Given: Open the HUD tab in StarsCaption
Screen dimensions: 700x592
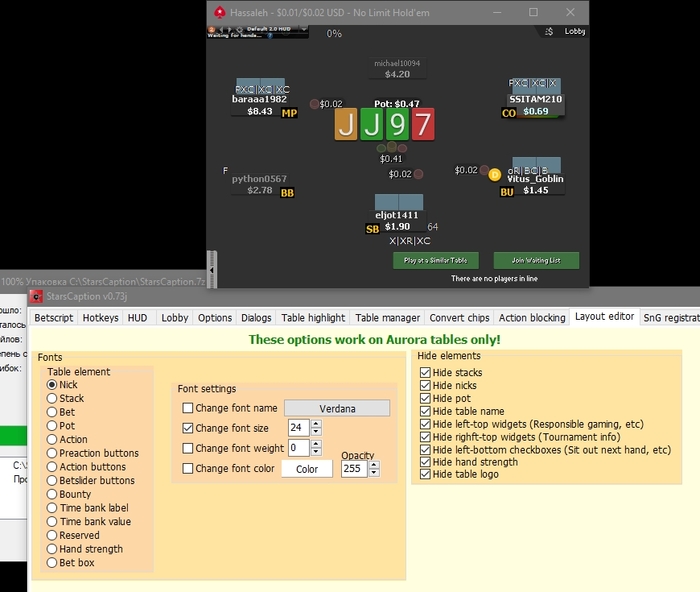Looking at the screenshot, I should (x=138, y=317).
